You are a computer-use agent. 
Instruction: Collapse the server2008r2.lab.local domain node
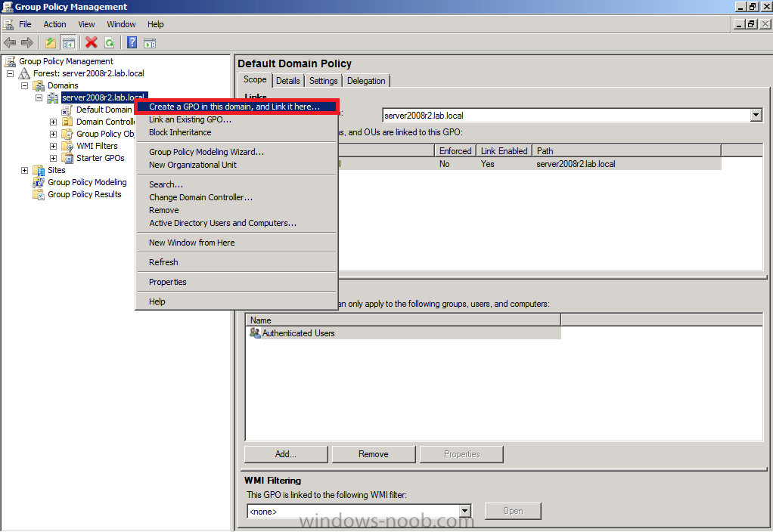(39, 97)
